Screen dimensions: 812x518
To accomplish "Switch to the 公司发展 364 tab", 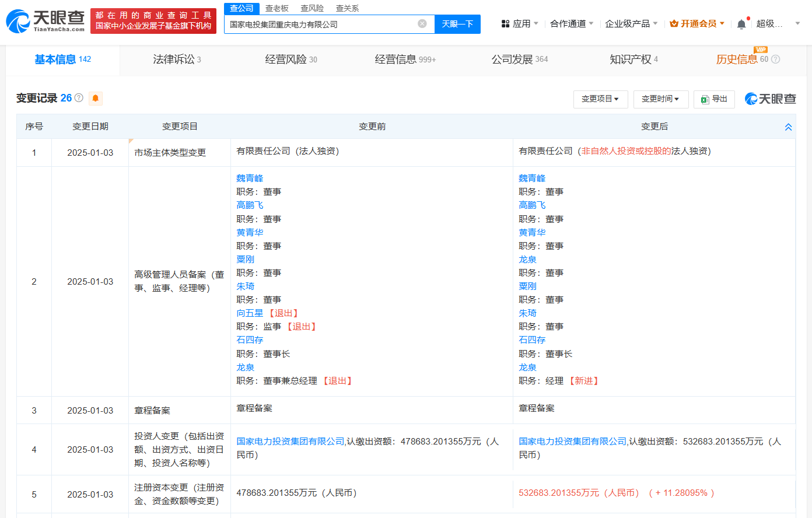I will click(x=520, y=60).
